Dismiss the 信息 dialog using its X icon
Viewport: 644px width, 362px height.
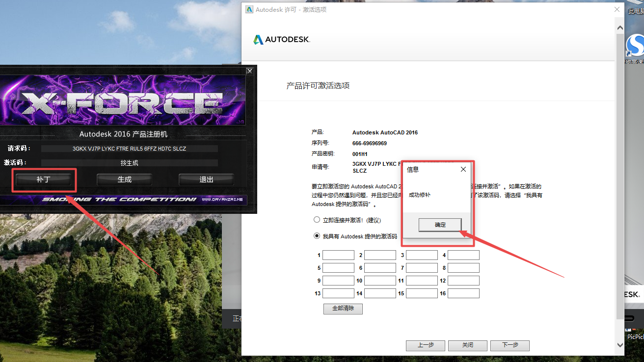pos(463,169)
